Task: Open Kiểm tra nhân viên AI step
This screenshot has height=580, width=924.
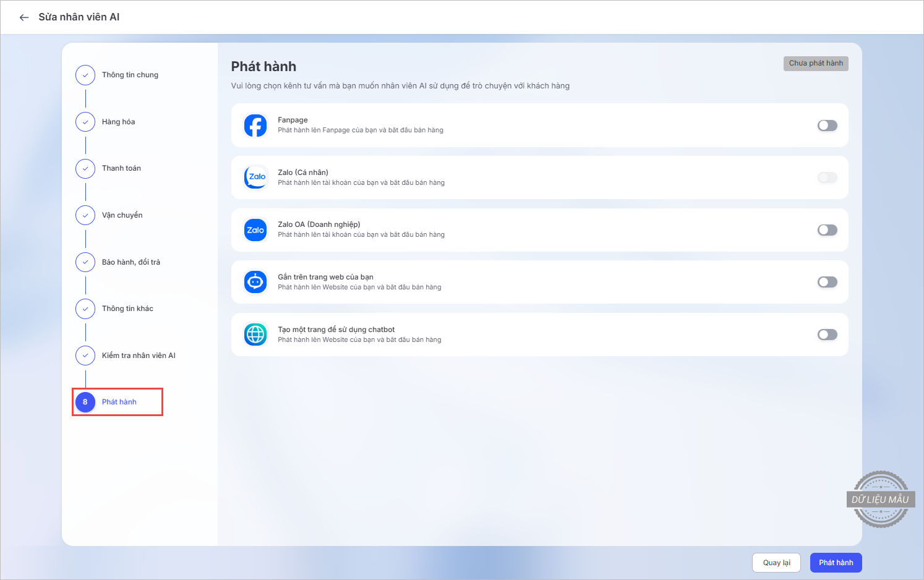Action: 139,356
